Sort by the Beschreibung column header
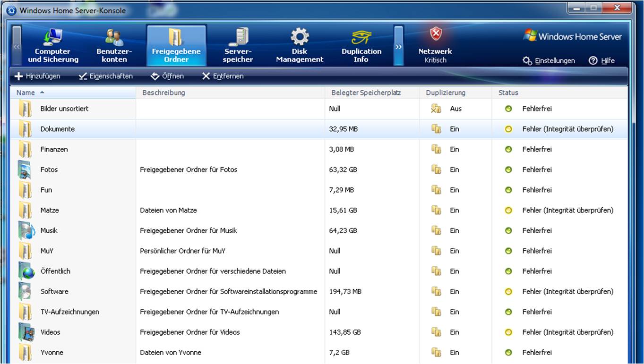The height and width of the screenshot is (364, 644). [x=231, y=93]
